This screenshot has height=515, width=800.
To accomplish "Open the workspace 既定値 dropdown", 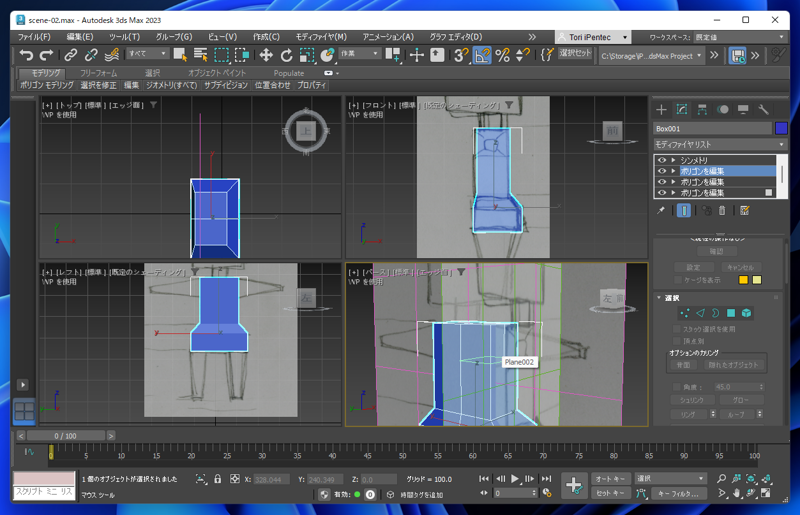I will point(740,37).
